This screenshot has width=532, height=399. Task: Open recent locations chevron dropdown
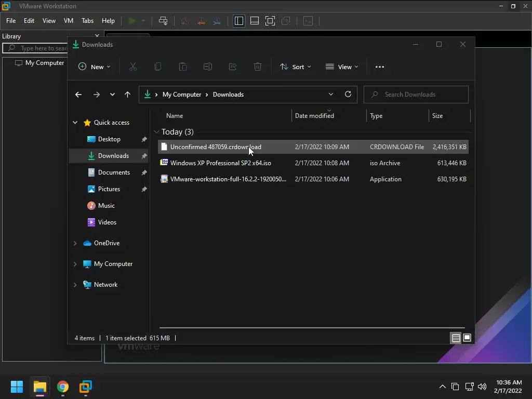click(112, 95)
